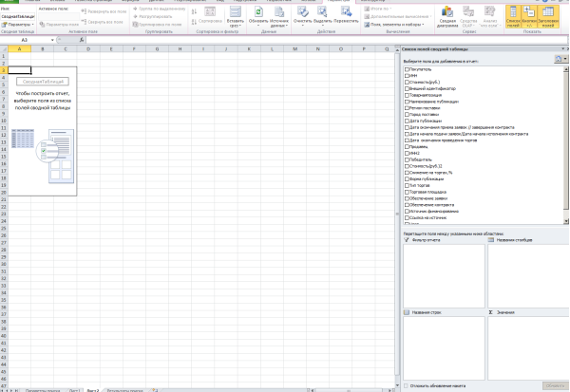Click the Активное поле input box
The height and width of the screenshot is (392, 570).
point(59,16)
